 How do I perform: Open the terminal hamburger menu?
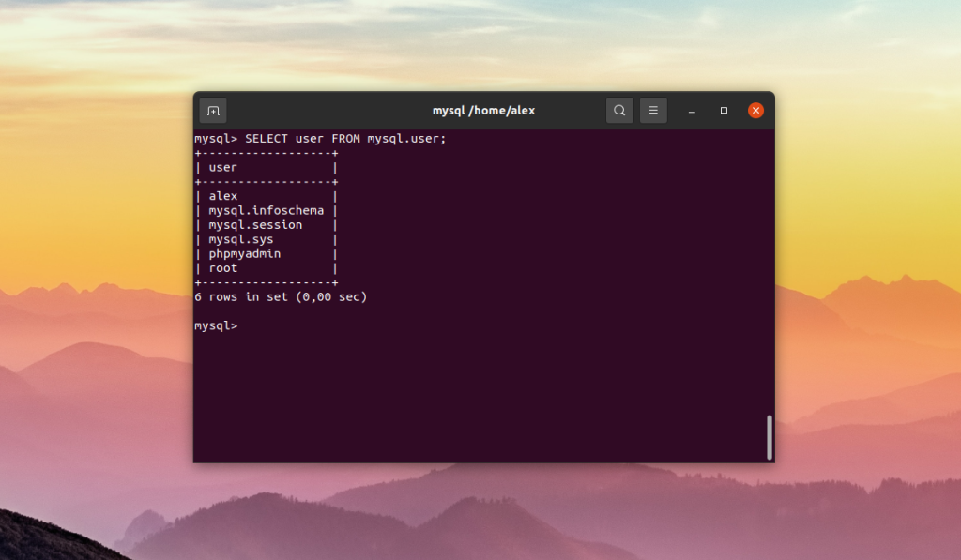pos(653,111)
